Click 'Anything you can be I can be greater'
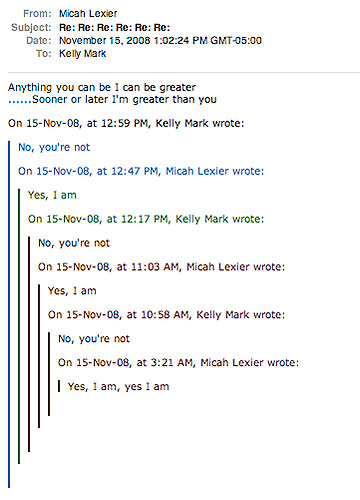This screenshot has height=500, width=360. 102,87
